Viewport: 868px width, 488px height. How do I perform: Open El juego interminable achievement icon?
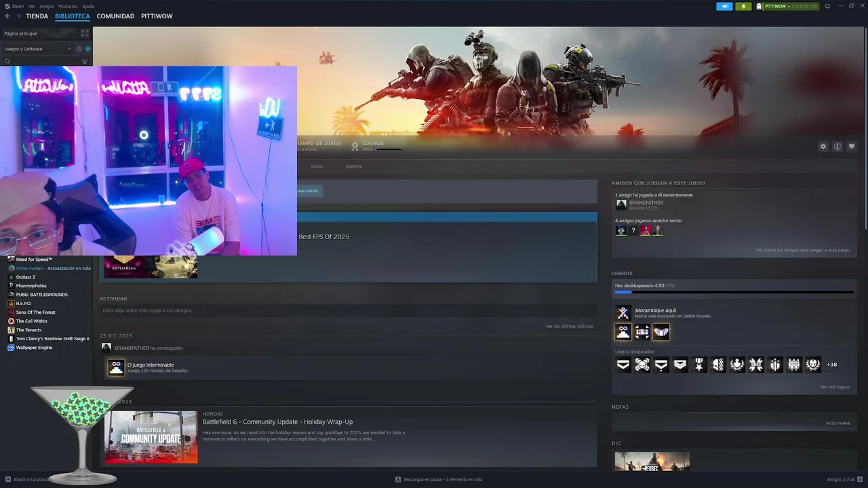point(116,367)
